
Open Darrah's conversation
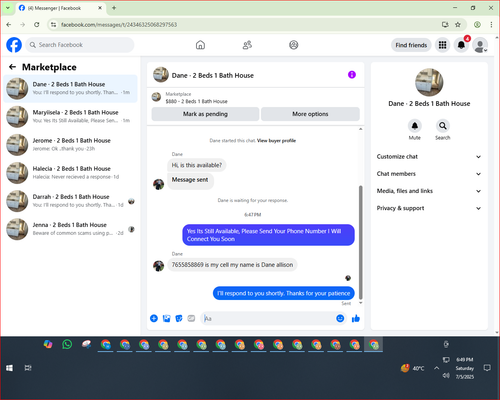coord(70,201)
